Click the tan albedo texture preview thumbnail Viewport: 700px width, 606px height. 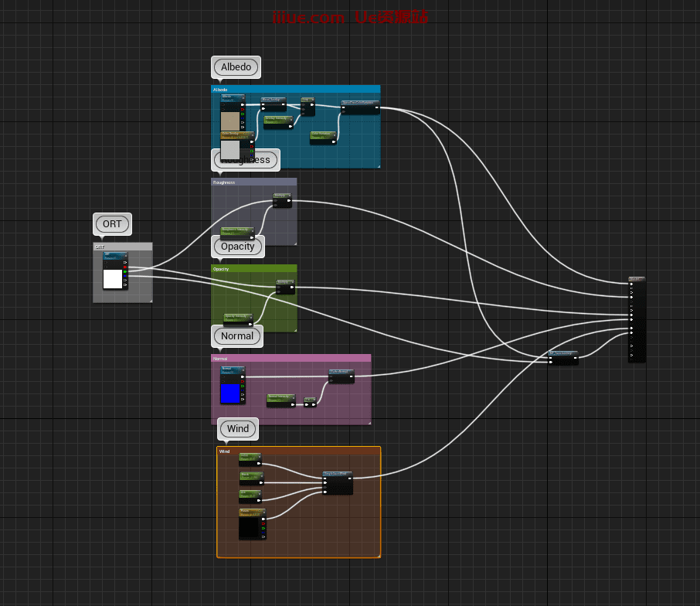(230, 121)
